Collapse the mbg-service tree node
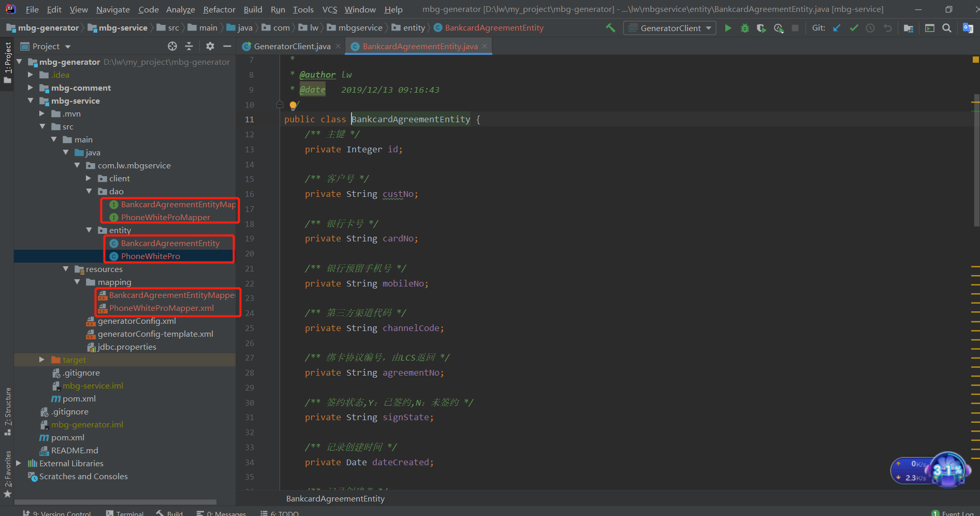Image resolution: width=980 pixels, height=516 pixels. [x=31, y=101]
